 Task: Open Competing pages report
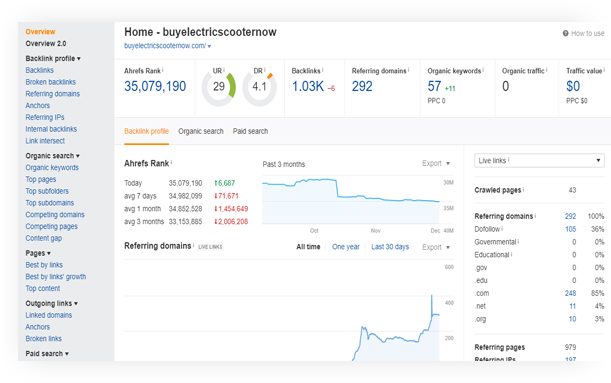point(51,226)
